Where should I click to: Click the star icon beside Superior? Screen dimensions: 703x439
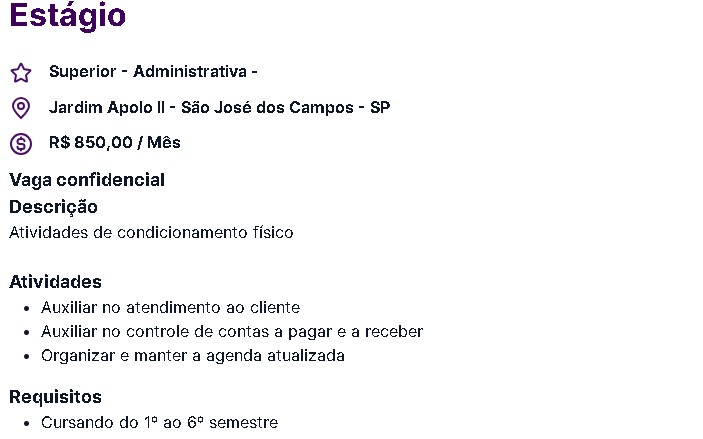tap(21, 73)
